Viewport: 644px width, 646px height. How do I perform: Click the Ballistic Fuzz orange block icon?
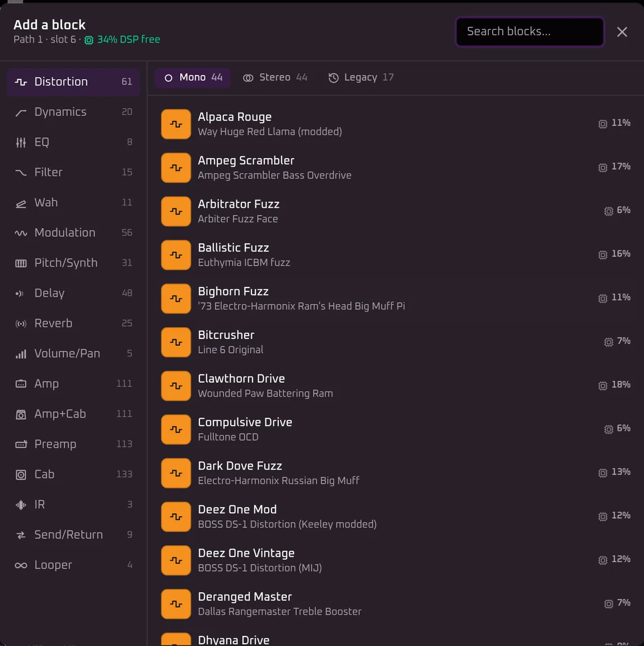click(176, 255)
